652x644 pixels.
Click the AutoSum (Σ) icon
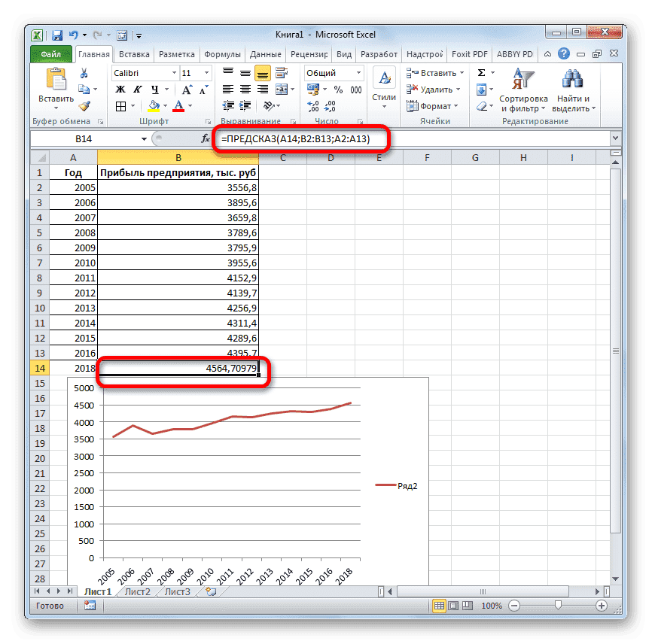(480, 72)
